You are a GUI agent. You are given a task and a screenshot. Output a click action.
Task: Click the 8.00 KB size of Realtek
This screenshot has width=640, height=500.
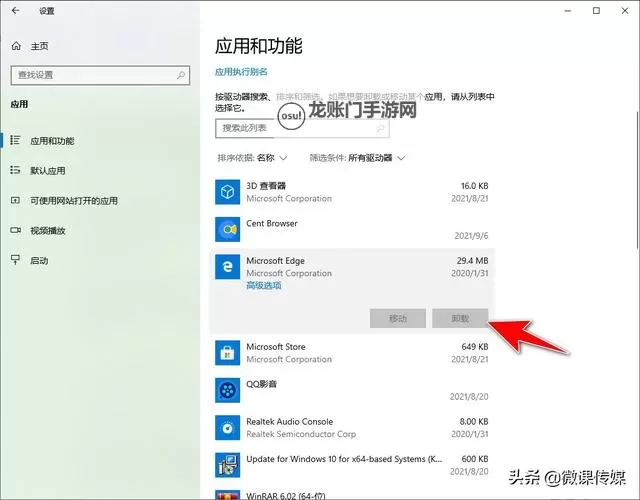coord(474,422)
